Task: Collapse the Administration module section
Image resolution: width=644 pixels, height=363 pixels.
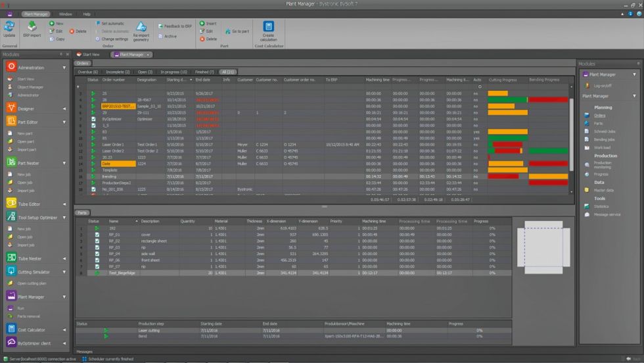Action: tap(64, 68)
